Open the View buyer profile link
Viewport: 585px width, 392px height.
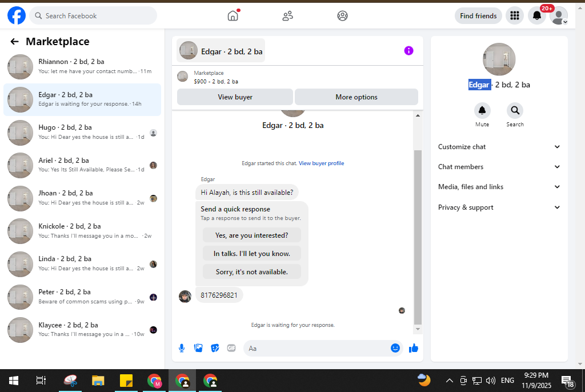pos(321,163)
